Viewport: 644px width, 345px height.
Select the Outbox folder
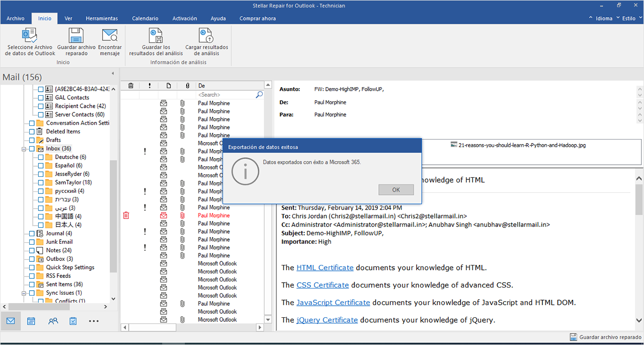coord(59,259)
